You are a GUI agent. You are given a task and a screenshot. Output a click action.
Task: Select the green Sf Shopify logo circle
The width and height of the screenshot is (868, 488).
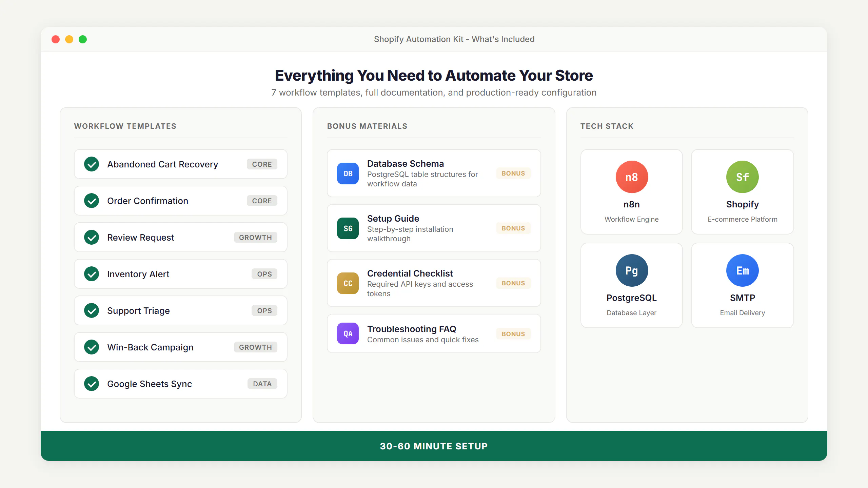[743, 177]
